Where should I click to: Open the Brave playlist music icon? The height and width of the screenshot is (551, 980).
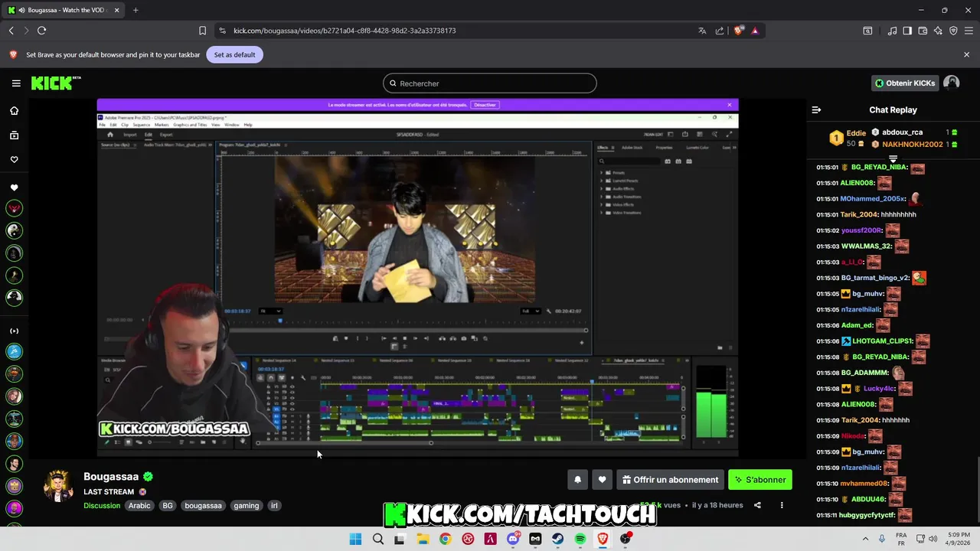click(x=893, y=31)
